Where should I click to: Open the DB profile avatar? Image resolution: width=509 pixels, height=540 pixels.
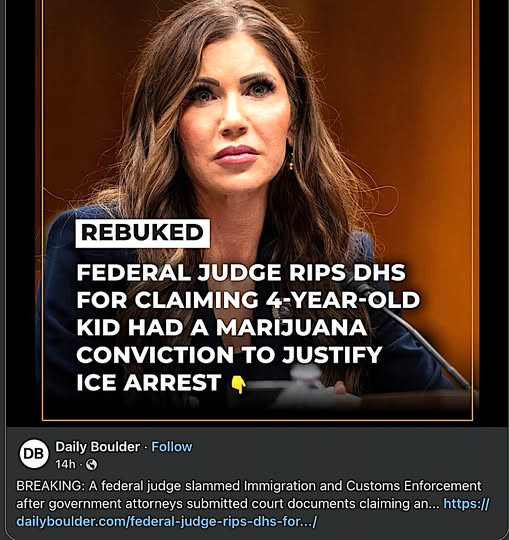point(34,453)
